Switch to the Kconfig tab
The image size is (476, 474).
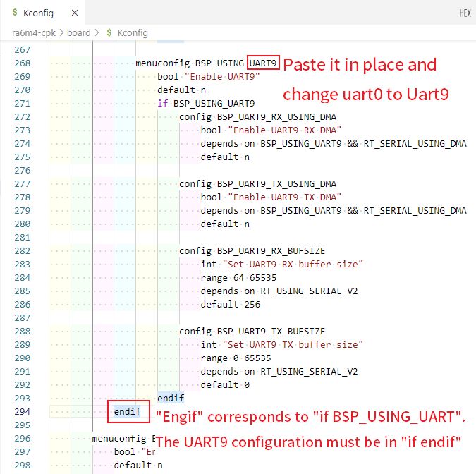click(x=38, y=13)
